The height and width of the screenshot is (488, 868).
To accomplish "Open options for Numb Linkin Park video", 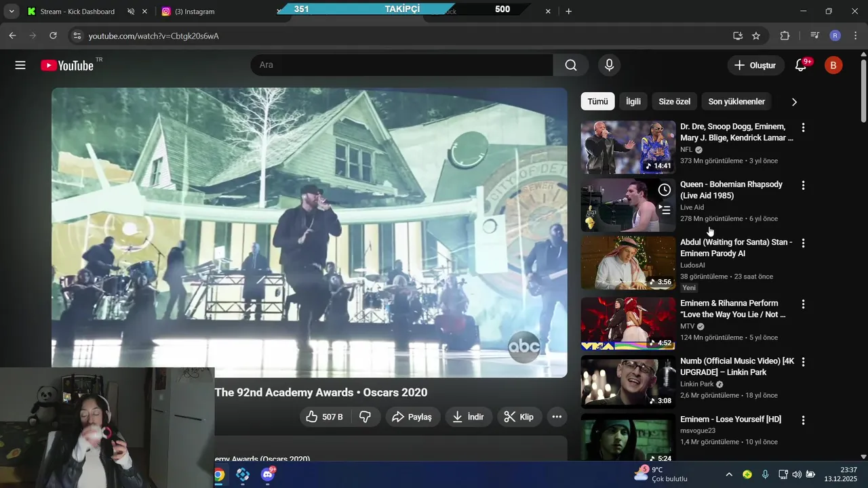I will click(803, 362).
